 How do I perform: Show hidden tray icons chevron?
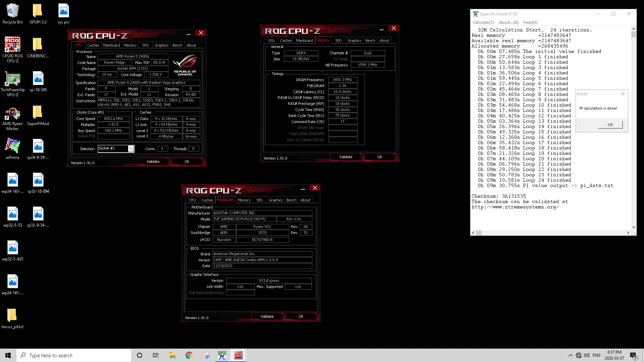pos(570,355)
